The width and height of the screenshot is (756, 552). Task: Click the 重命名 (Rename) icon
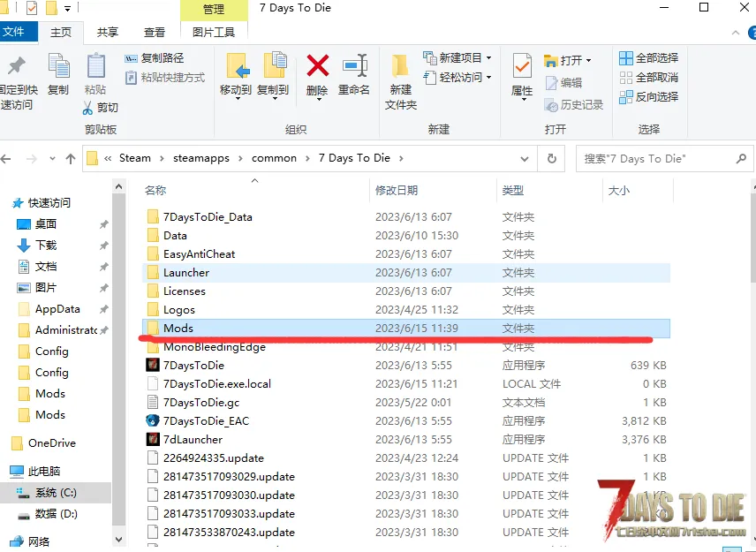[x=354, y=65]
